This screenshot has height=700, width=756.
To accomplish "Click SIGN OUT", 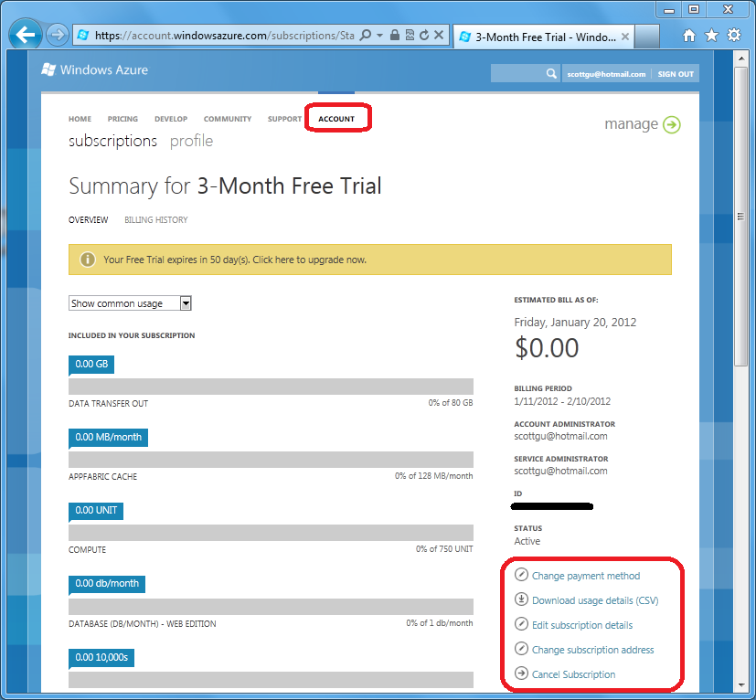I will tap(676, 74).
